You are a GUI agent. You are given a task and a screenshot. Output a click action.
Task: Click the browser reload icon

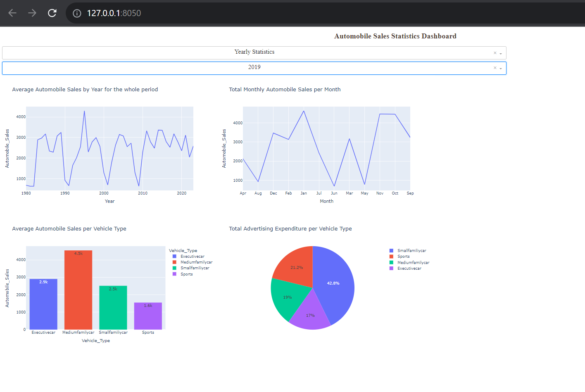pyautogui.click(x=52, y=13)
